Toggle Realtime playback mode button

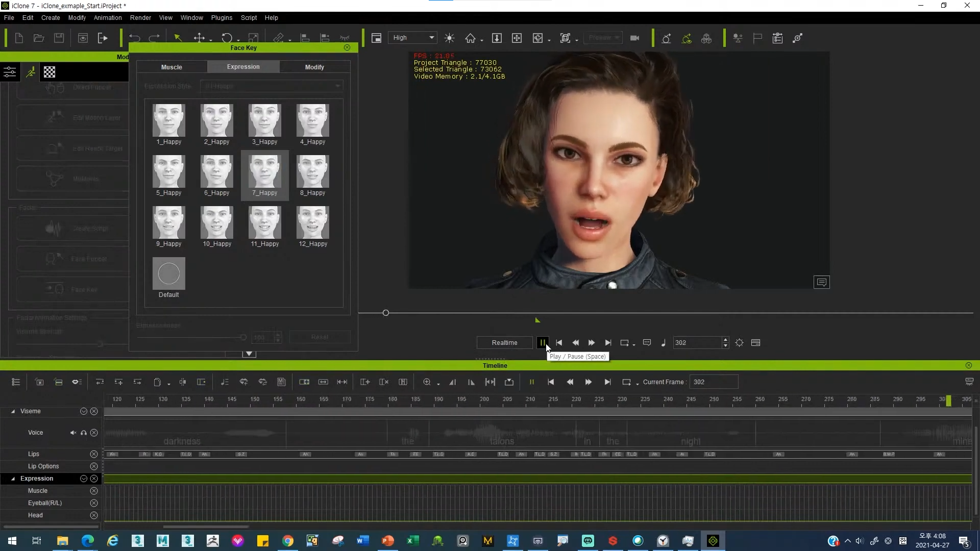tap(504, 343)
